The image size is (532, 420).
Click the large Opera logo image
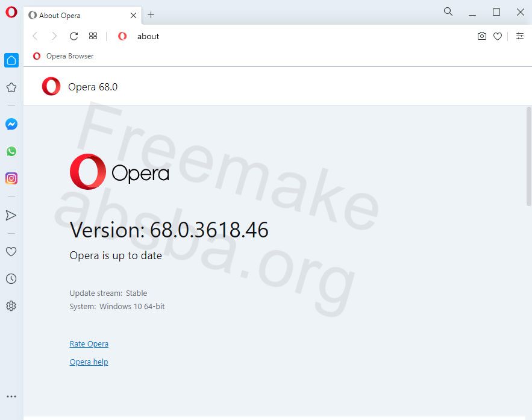pyautogui.click(x=119, y=172)
